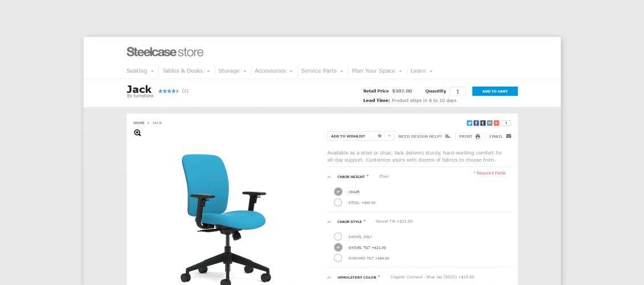Image resolution: width=644 pixels, height=285 pixels.
Task: Open the Tables & Desks menu
Action: click(186, 71)
